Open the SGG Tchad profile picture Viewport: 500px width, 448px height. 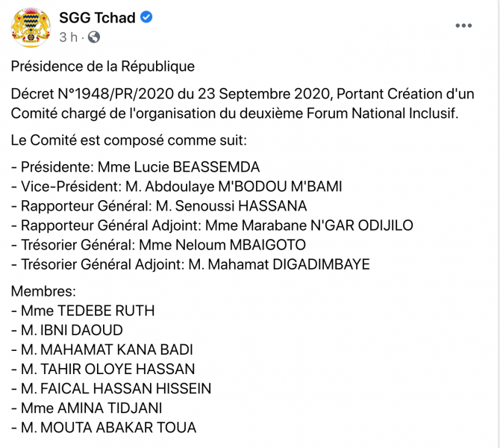[30, 26]
